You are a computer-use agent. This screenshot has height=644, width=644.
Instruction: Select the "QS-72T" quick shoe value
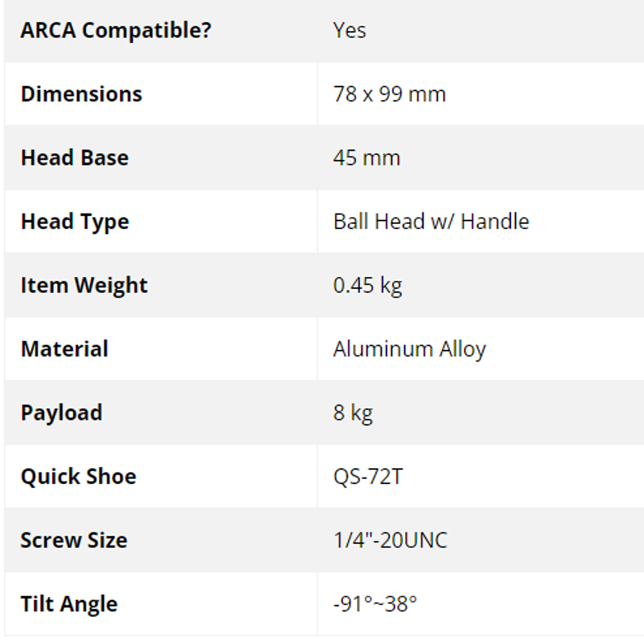coord(368,477)
